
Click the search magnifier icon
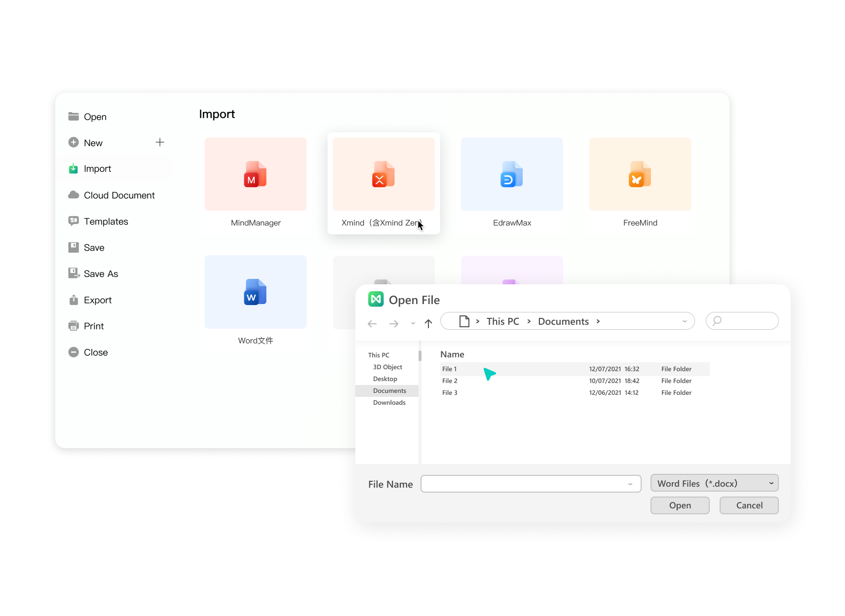(x=717, y=321)
